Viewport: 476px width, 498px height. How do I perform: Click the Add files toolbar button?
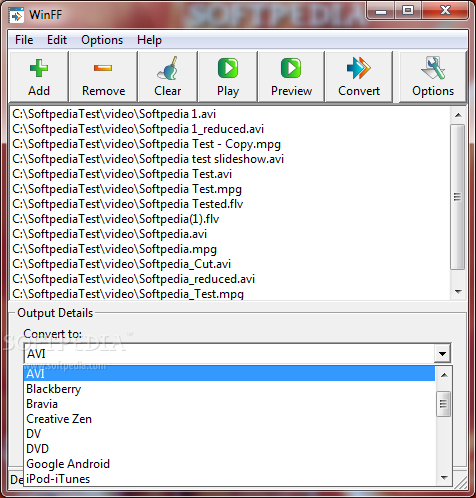(x=39, y=77)
